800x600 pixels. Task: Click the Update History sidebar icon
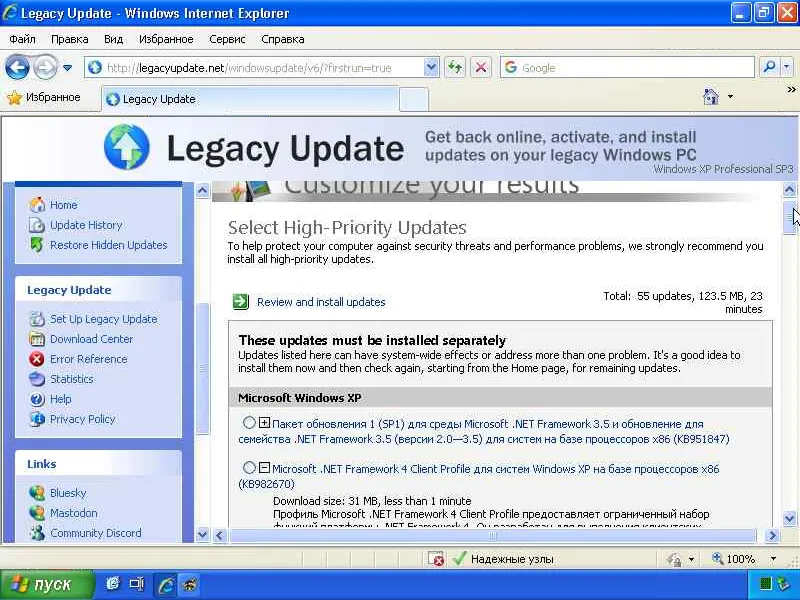point(37,225)
